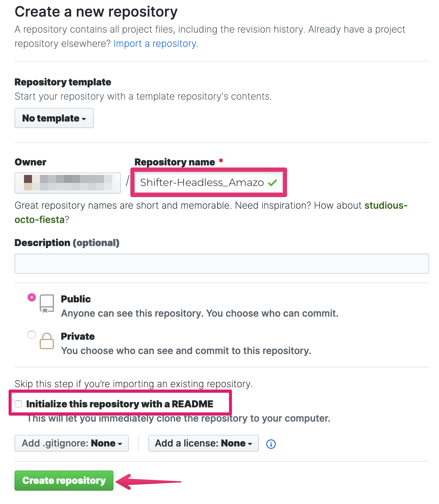Expand the Add .gitignore dropdown

tap(72, 443)
